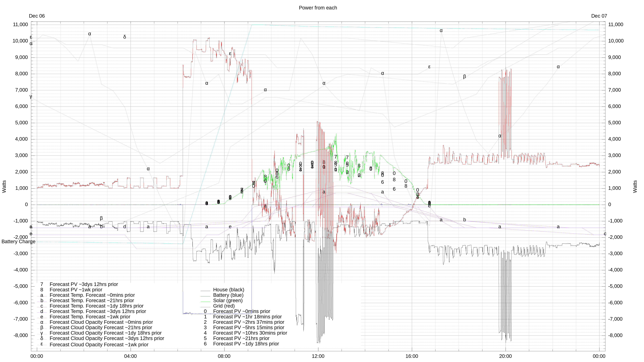Click the '08:00' x-axis tick label

click(224, 356)
